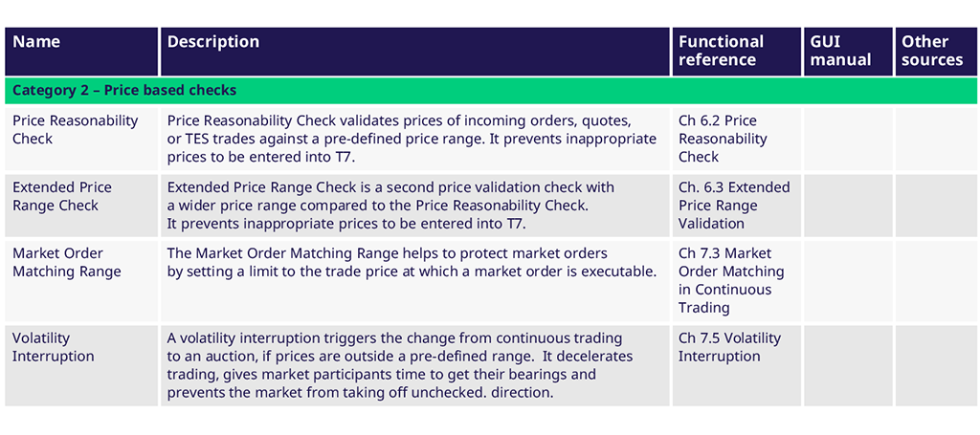Click the Other sources column header
The image size is (980, 435).
tap(931, 51)
